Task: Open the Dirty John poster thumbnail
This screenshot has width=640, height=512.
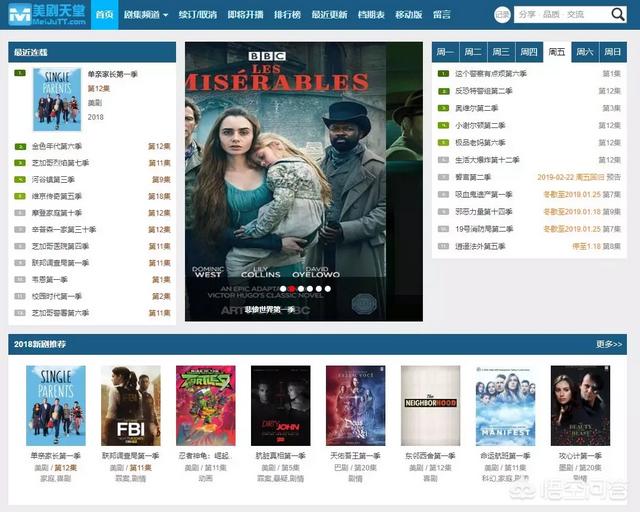Action: [280, 405]
